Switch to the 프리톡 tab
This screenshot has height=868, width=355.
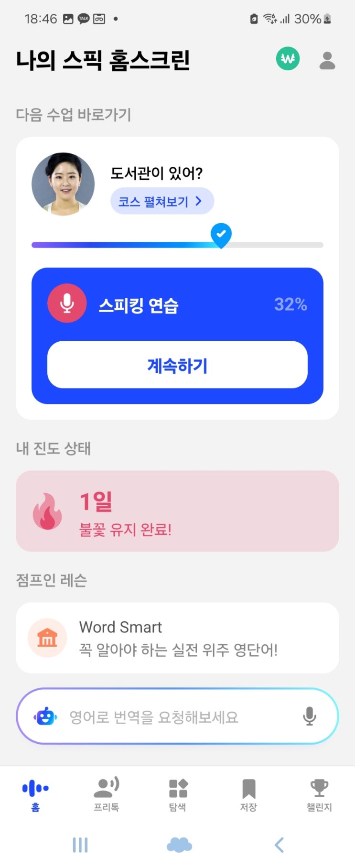pyautogui.click(x=106, y=794)
